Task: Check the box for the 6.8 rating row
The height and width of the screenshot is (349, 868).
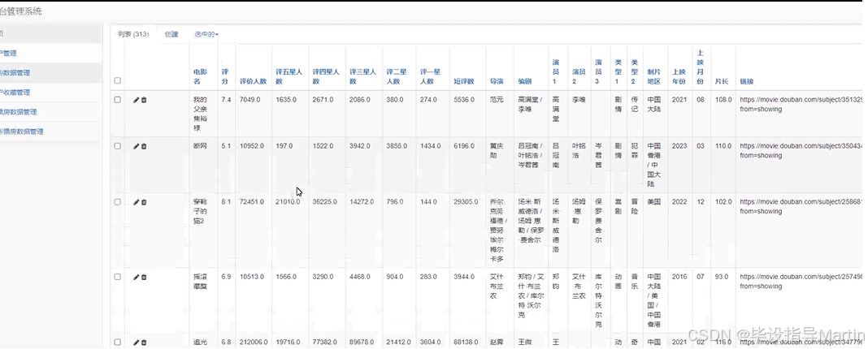Action: 117,342
